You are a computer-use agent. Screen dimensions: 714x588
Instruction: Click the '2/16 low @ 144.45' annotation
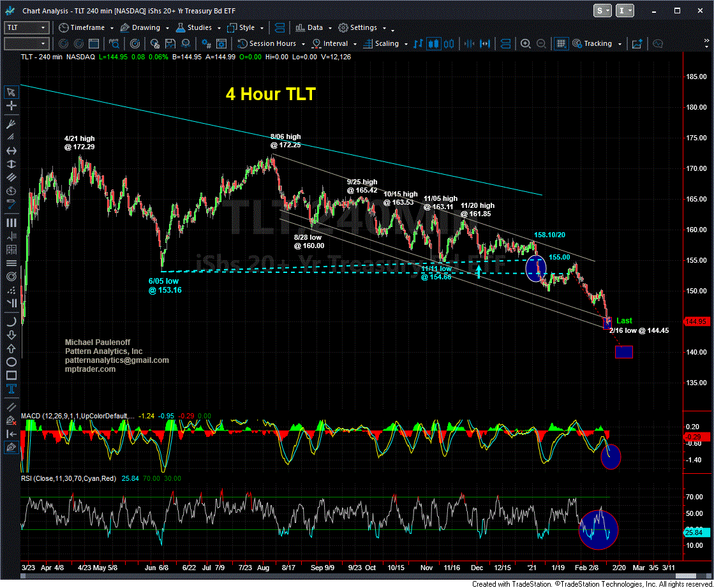pyautogui.click(x=639, y=331)
